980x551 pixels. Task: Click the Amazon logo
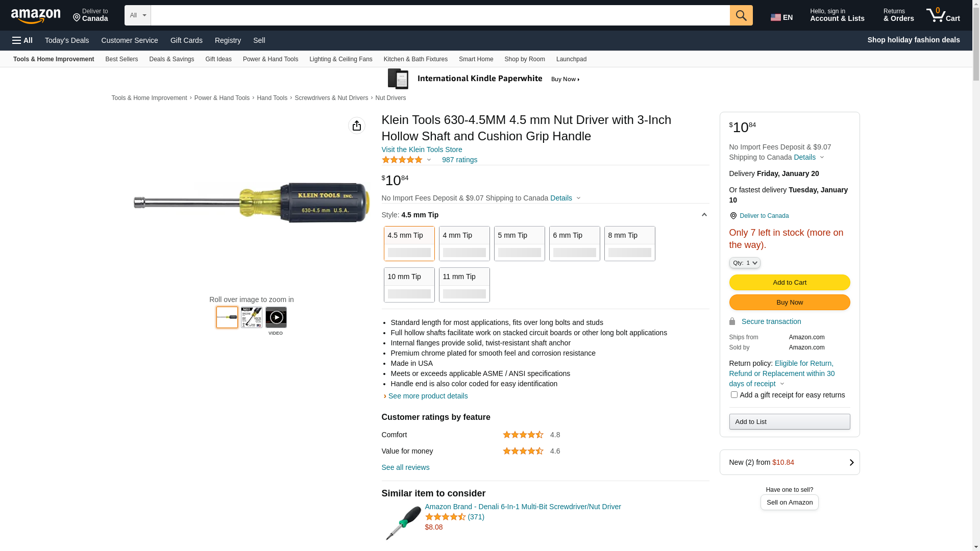click(x=36, y=16)
